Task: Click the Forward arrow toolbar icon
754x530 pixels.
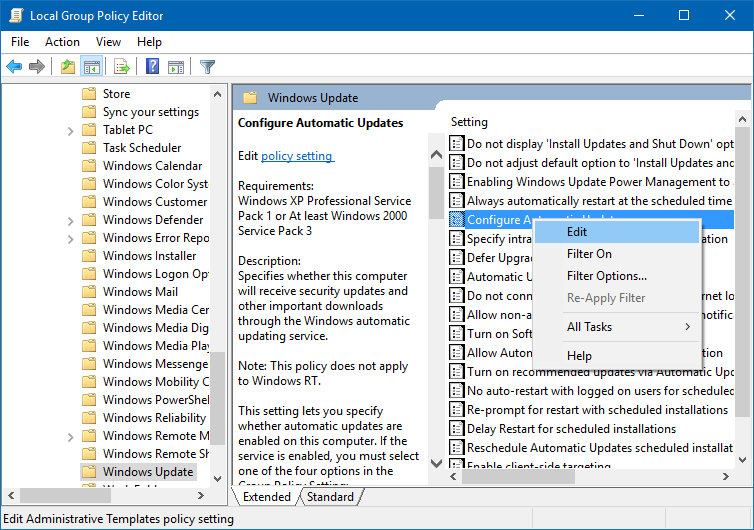Action: [37, 66]
